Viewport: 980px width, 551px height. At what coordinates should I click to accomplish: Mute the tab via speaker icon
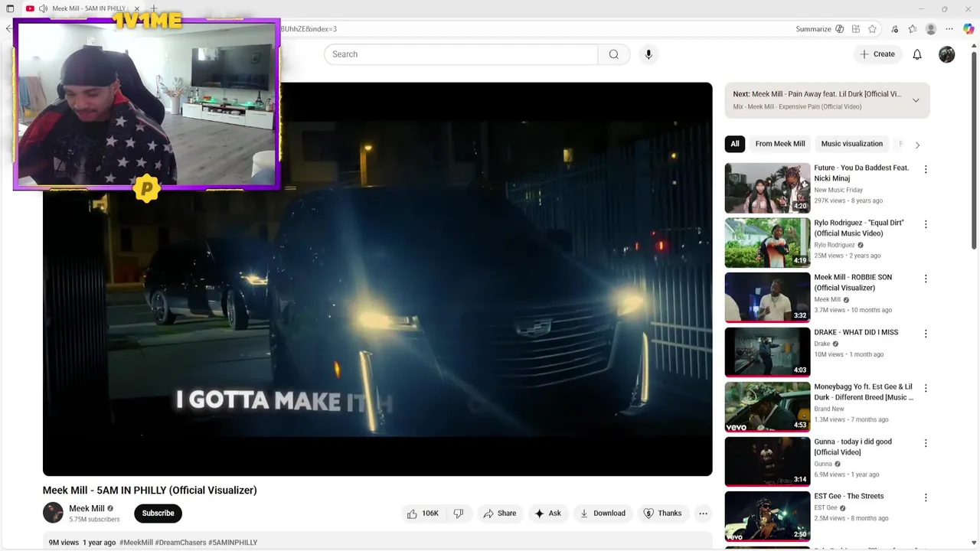43,8
